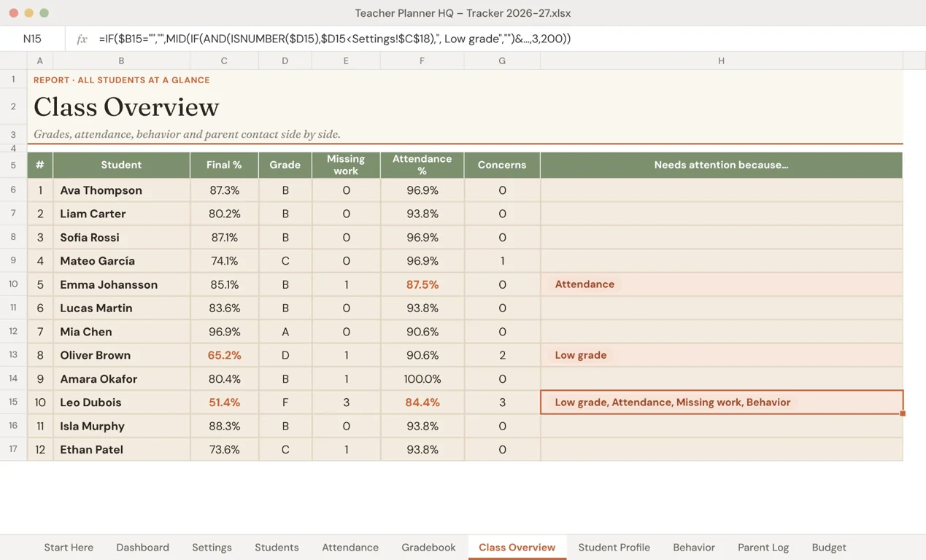The height and width of the screenshot is (560, 926).
Task: Select column B header
Action: tap(121, 61)
